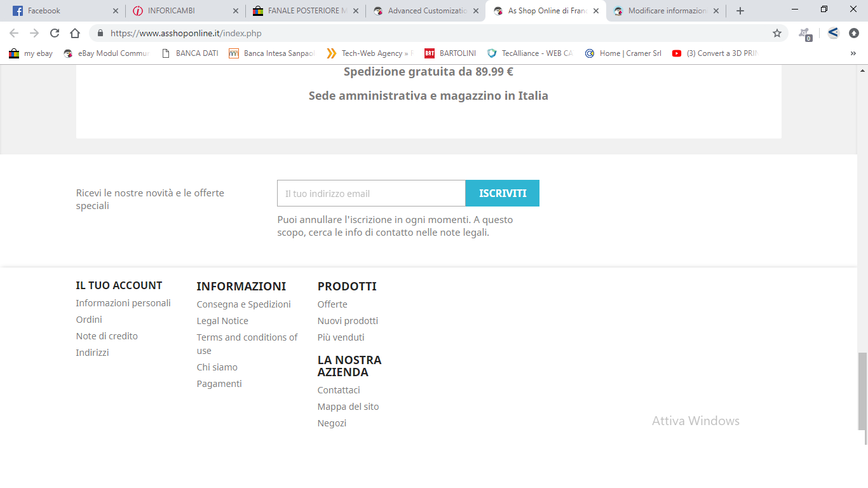This screenshot has height=488, width=868.
Task: Open the Home Cramer Srl bookmark
Action: pos(623,53)
